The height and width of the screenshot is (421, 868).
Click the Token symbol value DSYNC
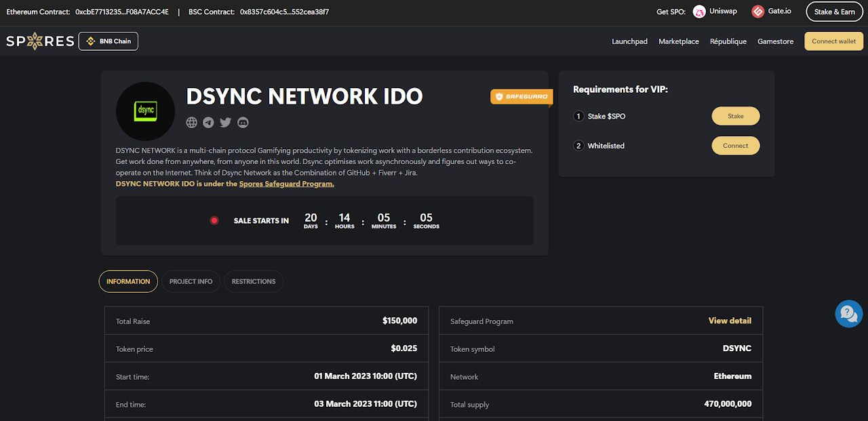(737, 348)
